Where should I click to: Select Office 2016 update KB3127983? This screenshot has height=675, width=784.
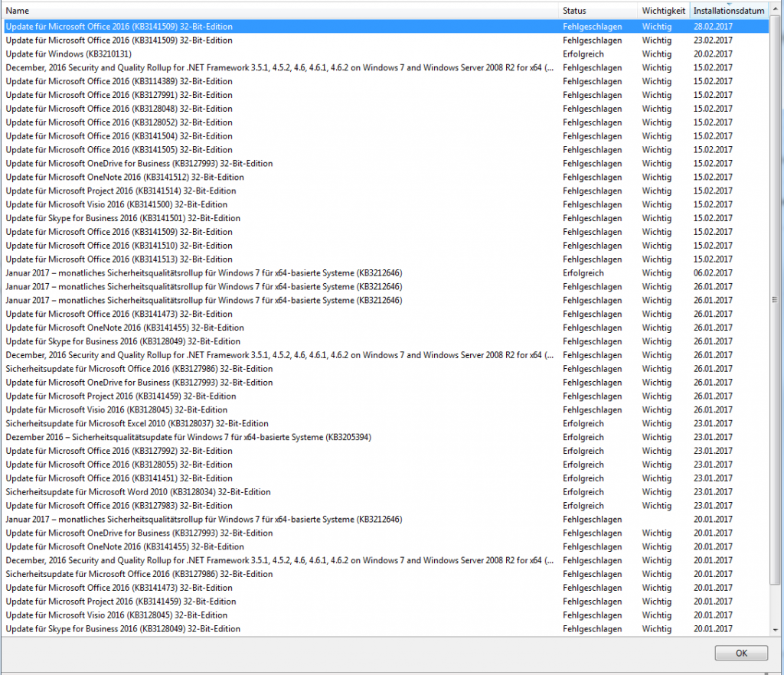pos(386,506)
